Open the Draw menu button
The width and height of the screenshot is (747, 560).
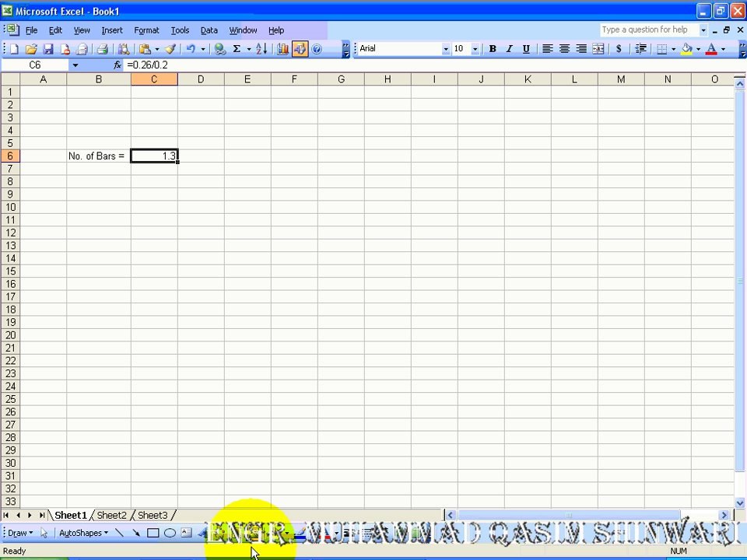(x=20, y=533)
